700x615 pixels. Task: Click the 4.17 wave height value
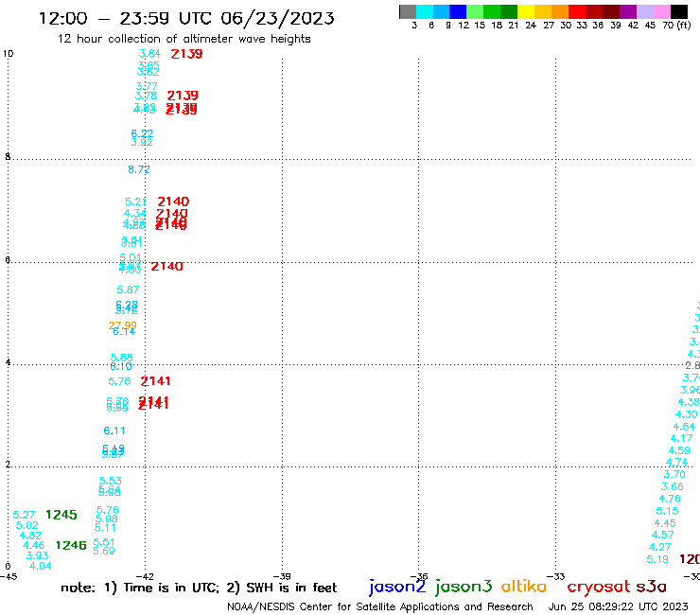(681, 439)
